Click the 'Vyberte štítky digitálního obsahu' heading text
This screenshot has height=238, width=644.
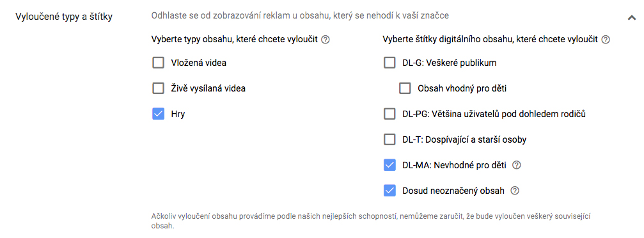pyautogui.click(x=491, y=40)
